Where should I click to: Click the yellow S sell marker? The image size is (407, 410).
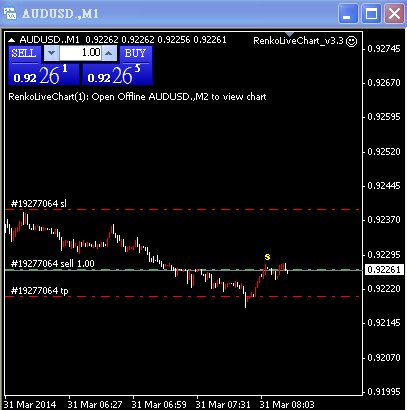click(267, 257)
